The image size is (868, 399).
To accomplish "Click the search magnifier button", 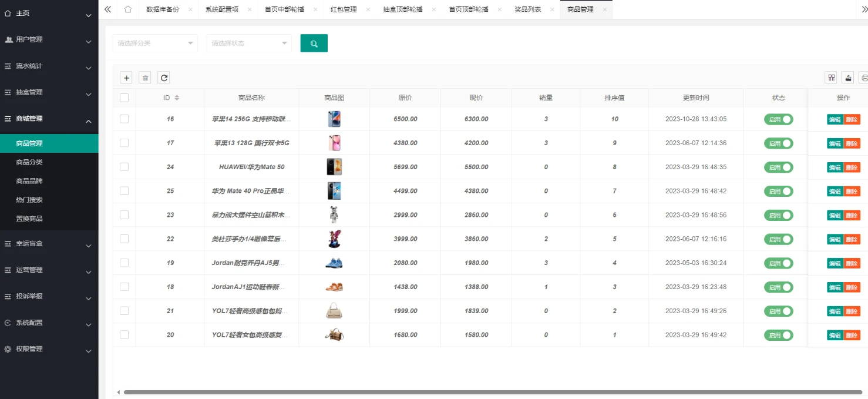I will [x=314, y=43].
